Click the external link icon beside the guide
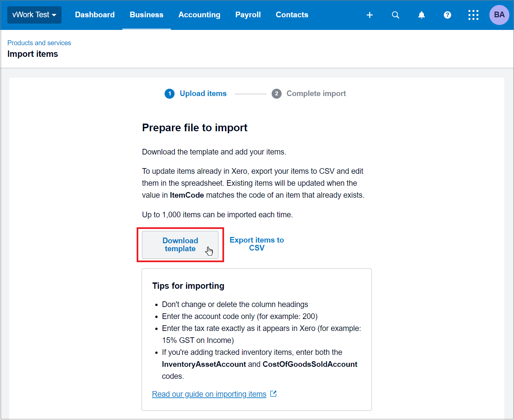514x420 pixels. [x=273, y=394]
